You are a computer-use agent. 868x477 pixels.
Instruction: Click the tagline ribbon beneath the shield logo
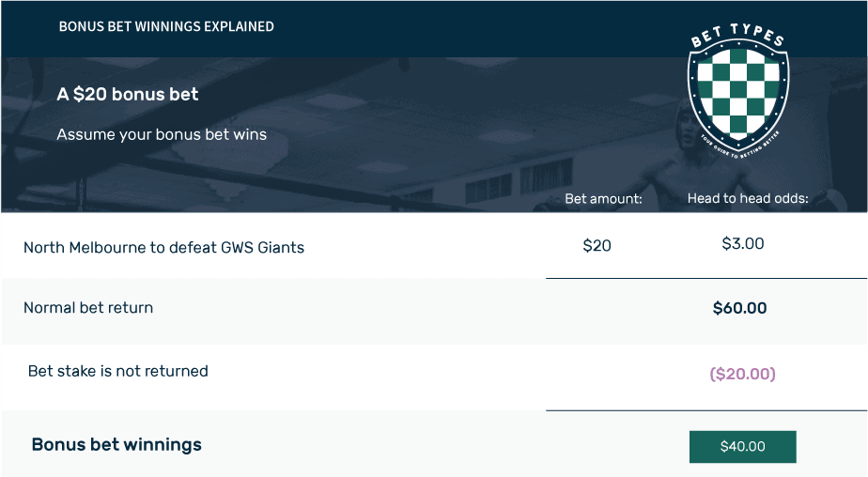tap(739, 146)
